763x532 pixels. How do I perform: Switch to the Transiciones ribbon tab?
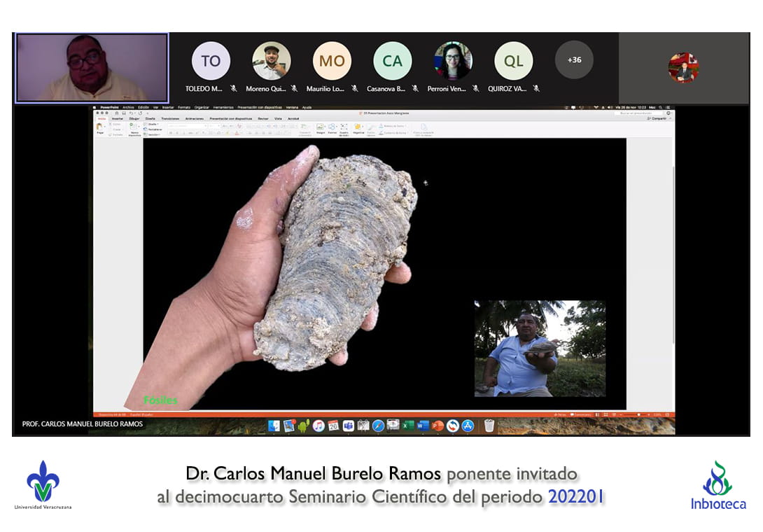(x=171, y=119)
